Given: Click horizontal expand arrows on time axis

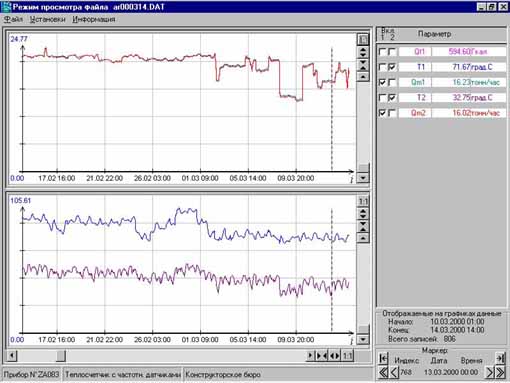Looking at the screenshot, I should 335,356.
